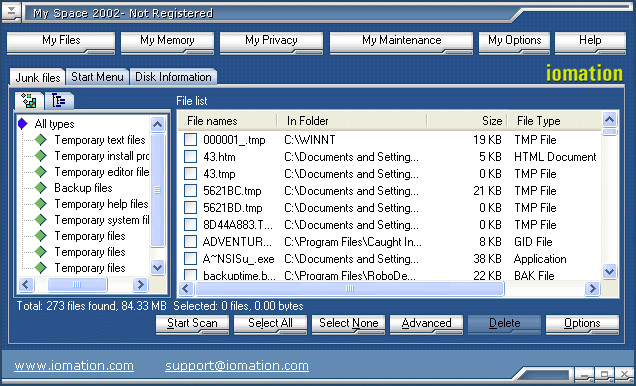
Task: Click the green icon beside Temporary install
Action: [41, 156]
